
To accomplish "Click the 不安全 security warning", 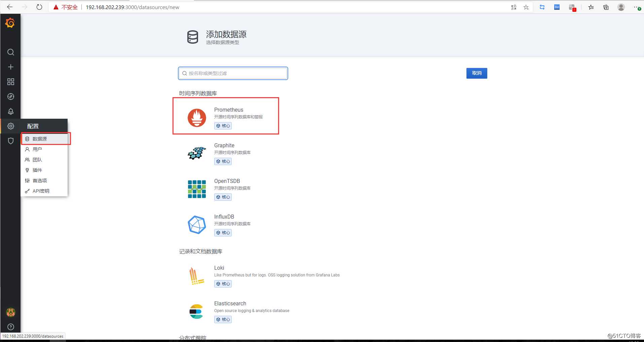I will (66, 7).
